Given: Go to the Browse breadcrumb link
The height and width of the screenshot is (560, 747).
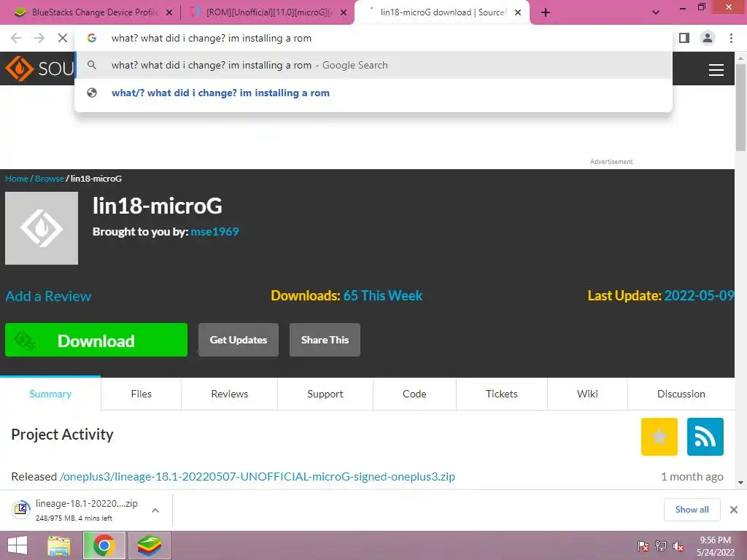Looking at the screenshot, I should (49, 179).
